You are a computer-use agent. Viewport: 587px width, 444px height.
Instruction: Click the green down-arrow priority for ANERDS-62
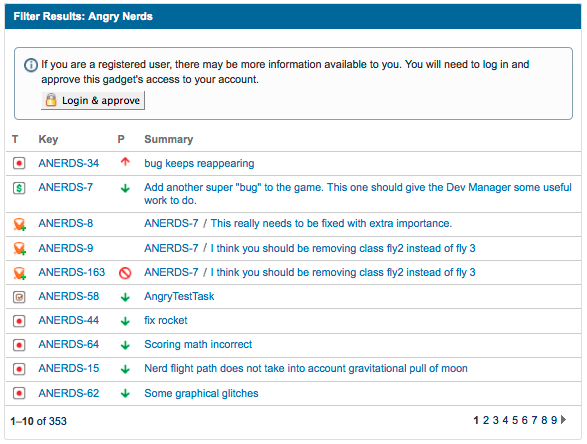[125, 393]
